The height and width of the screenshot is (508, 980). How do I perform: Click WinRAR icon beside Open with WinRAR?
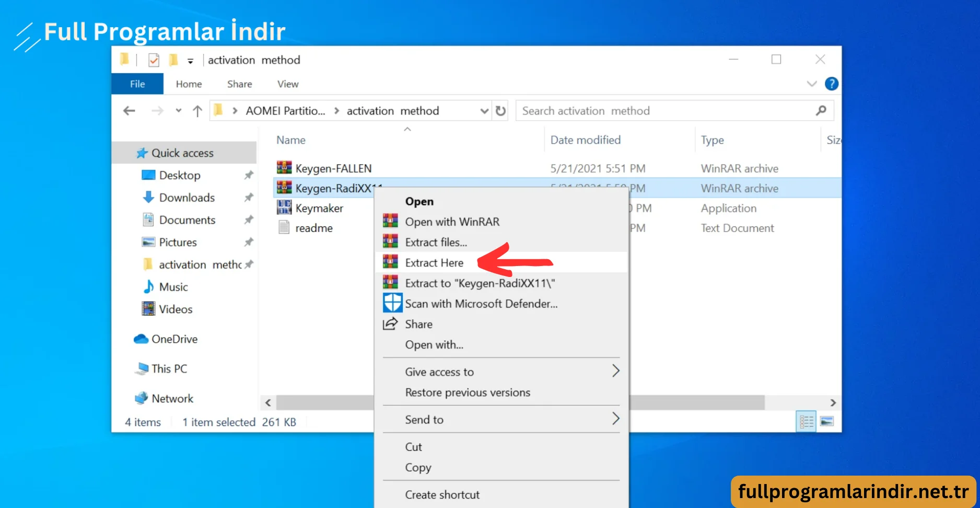tap(390, 221)
